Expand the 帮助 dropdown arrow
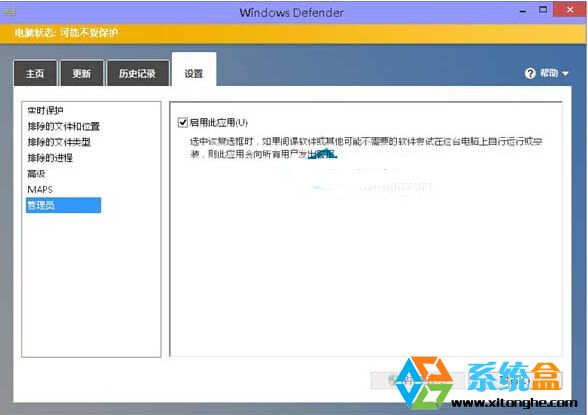 (566, 73)
